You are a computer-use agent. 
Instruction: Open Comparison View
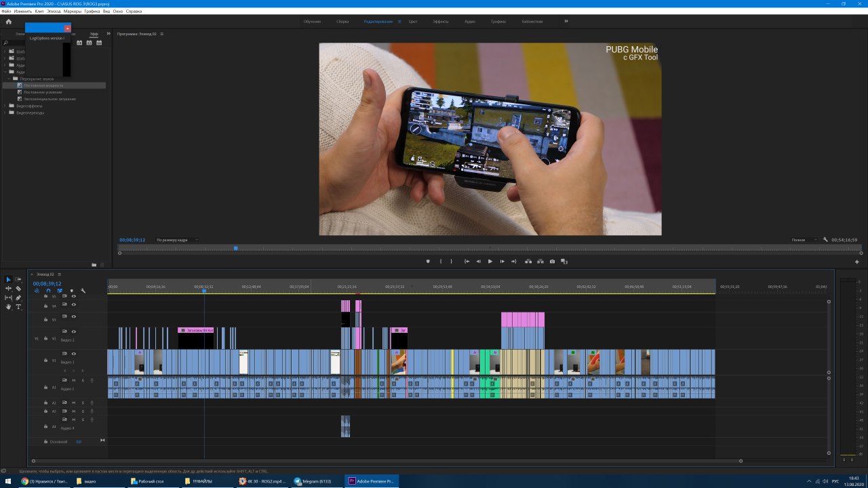[x=564, y=262]
